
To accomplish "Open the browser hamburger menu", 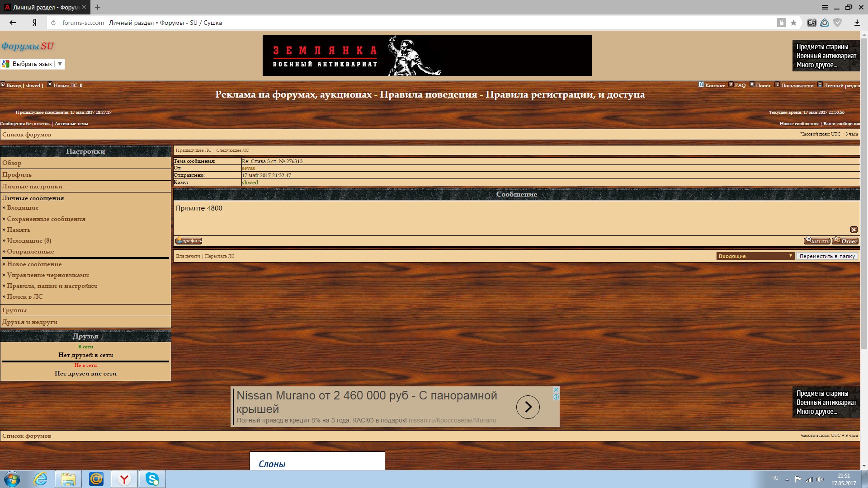I will pos(825,7).
